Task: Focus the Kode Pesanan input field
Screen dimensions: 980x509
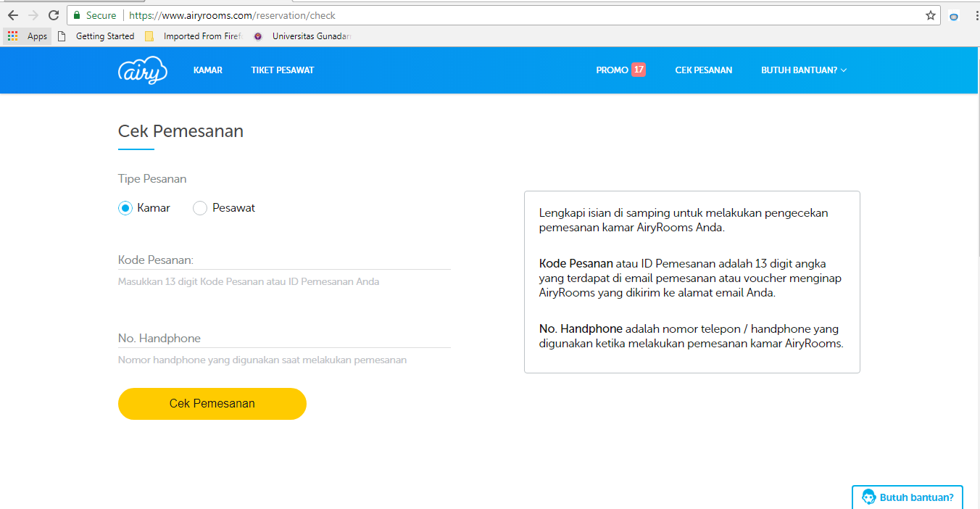Action: (284, 260)
